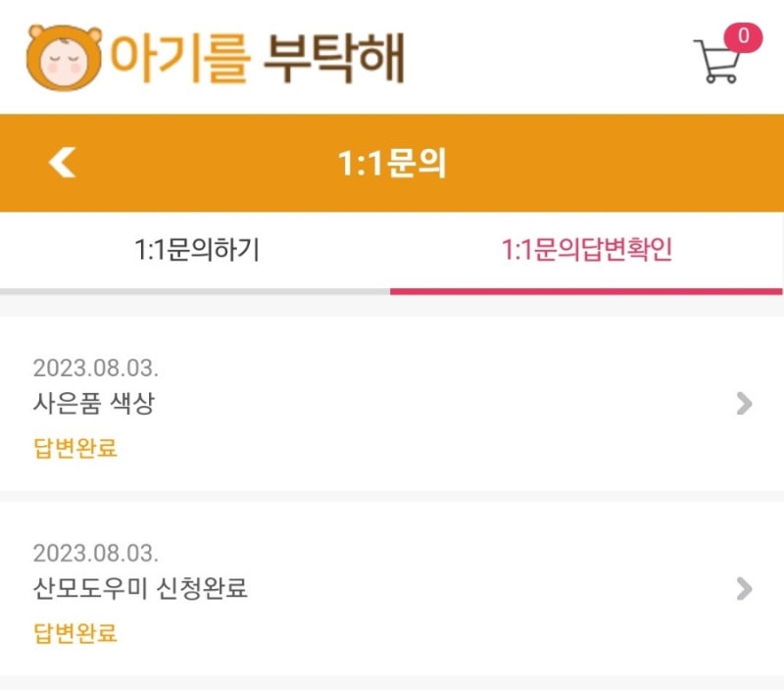Click the 아기를 orange logo word

179,59
